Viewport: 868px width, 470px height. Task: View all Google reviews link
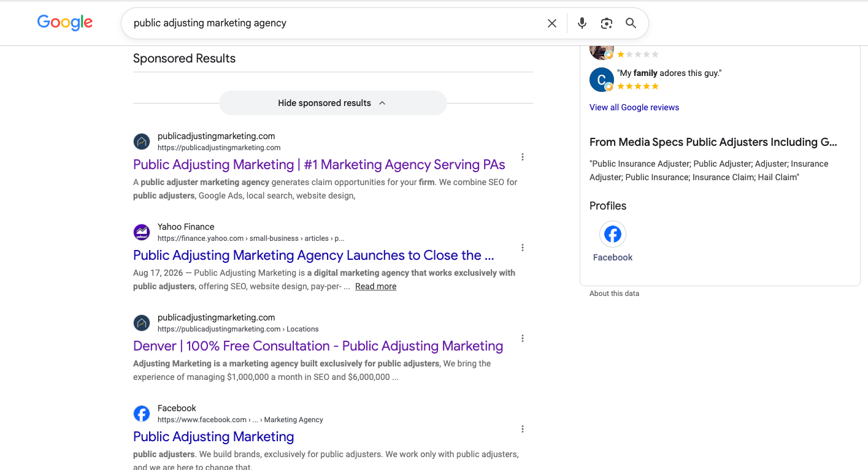(x=634, y=107)
